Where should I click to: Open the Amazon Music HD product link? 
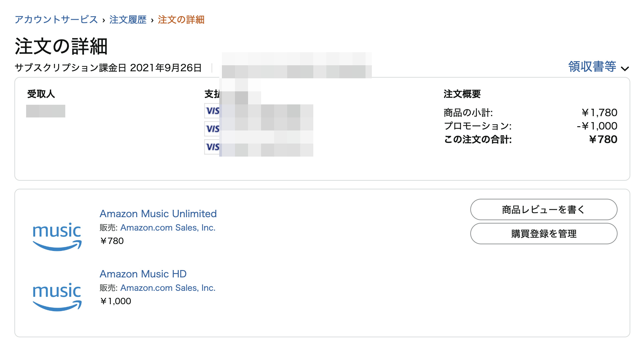143,274
